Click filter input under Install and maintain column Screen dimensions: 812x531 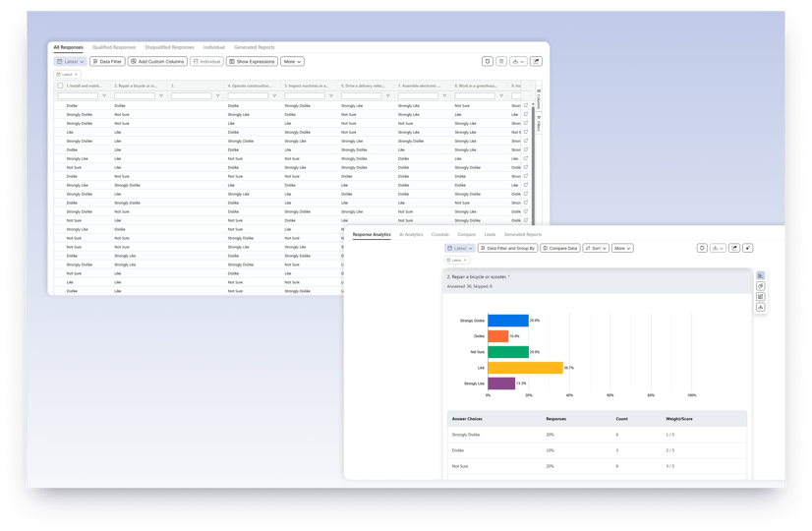[x=78, y=95]
